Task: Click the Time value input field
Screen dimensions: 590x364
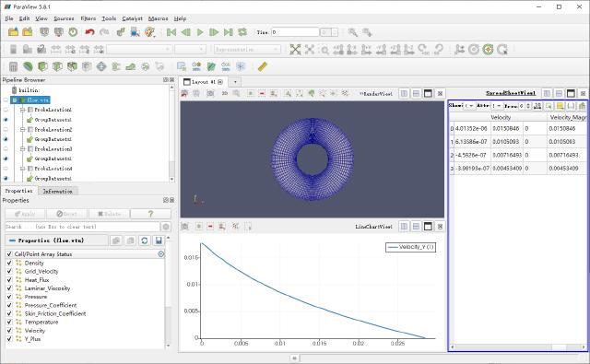Action: tap(295, 32)
